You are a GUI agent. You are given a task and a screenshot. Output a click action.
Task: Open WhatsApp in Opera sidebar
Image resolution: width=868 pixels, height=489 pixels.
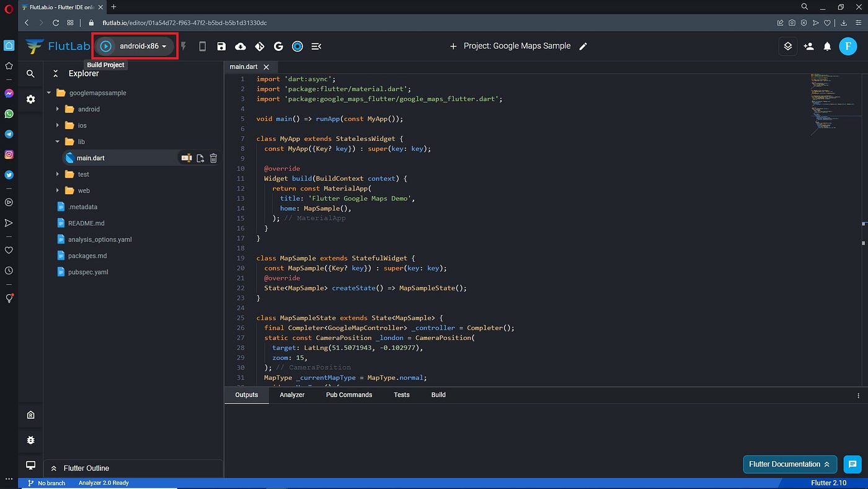9,114
